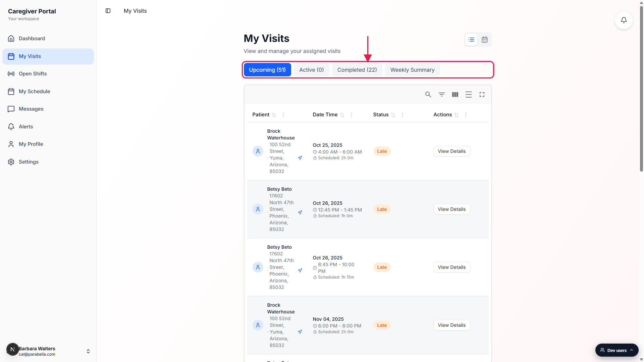This screenshot has width=644, height=362.
Task: Click Late status for Oct 25 visit
Action: pyautogui.click(x=382, y=151)
